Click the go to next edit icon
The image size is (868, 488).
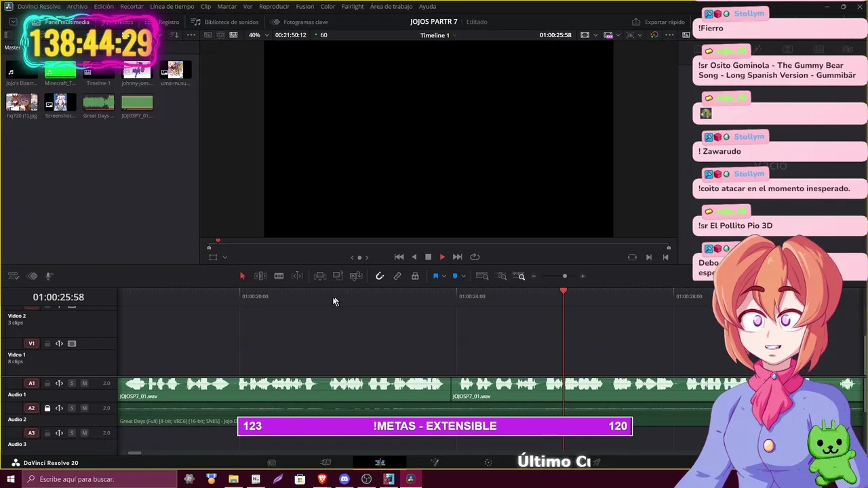pos(648,257)
